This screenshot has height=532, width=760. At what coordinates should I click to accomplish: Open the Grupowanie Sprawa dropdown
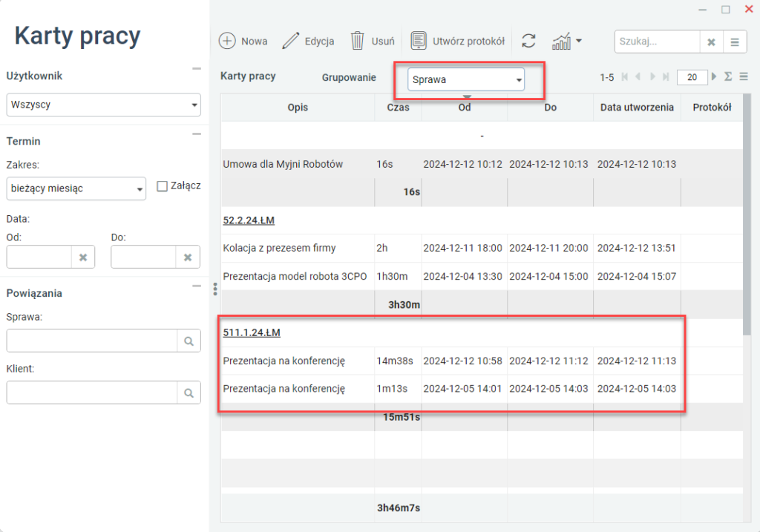pos(466,79)
